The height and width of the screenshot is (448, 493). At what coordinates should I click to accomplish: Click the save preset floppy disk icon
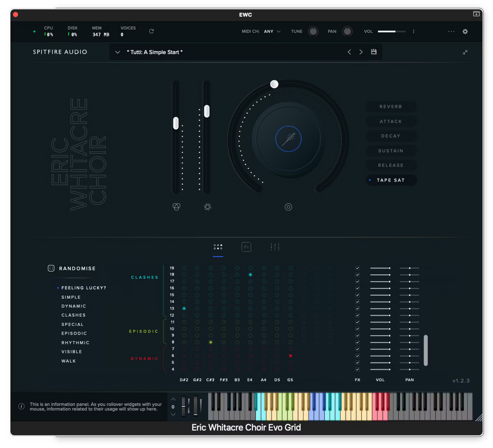(374, 52)
